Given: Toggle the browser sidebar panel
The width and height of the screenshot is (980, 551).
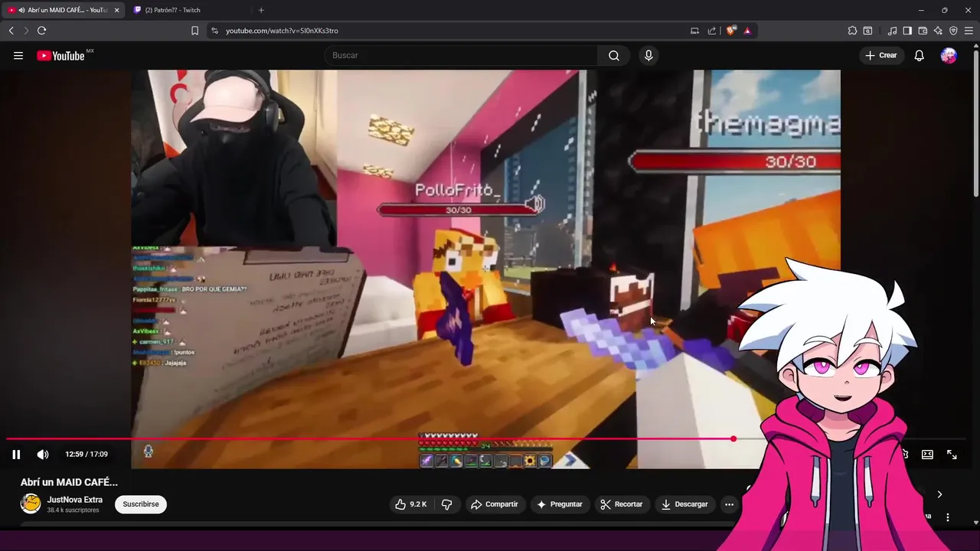Looking at the screenshot, I should (907, 31).
